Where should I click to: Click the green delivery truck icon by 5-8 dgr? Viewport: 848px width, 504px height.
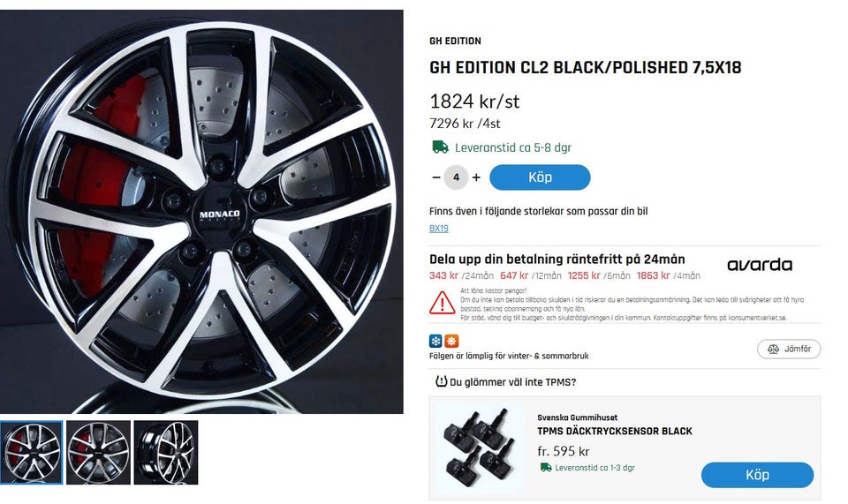440,147
